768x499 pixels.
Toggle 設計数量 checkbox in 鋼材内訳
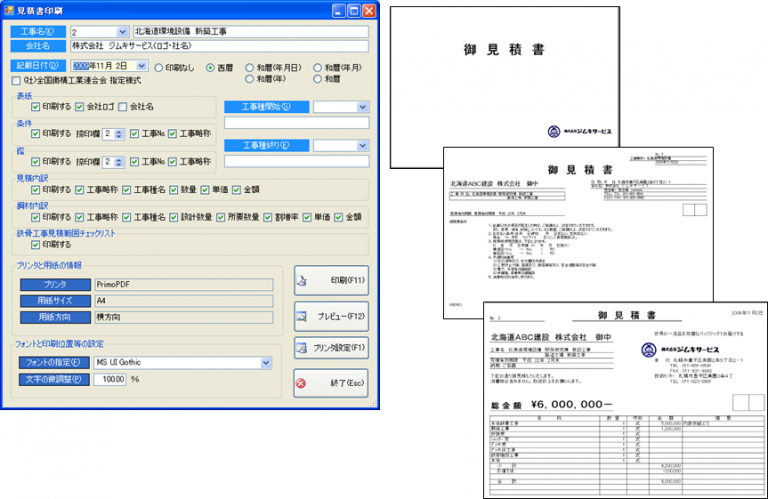pos(173,217)
